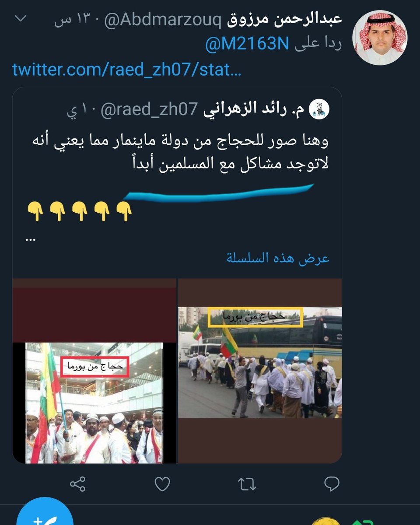420x525 pixels.
Task: Tap the row of pointing-down emojis
Action: (x=79, y=211)
